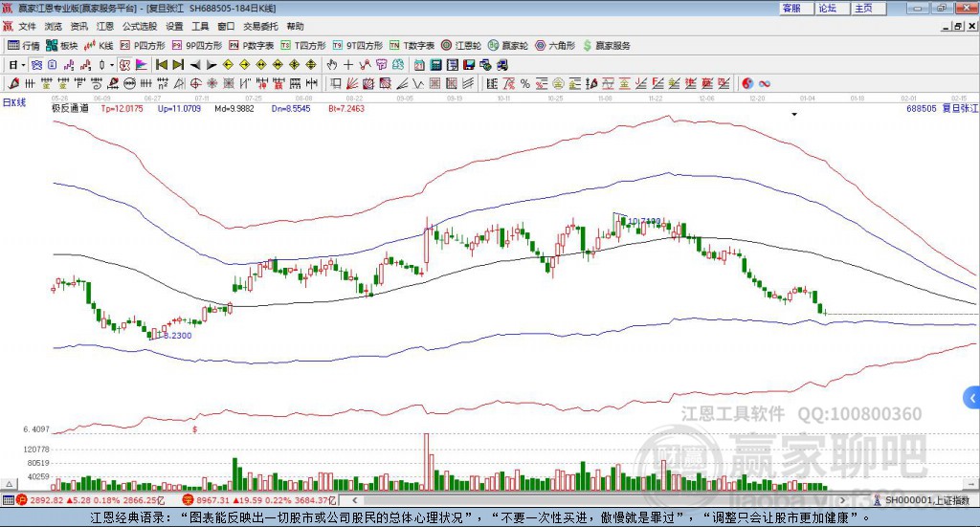Image resolution: width=980 pixels, height=527 pixels.
Task: Click the 8967.31 Shenzhen index status value
Action: (x=213, y=500)
